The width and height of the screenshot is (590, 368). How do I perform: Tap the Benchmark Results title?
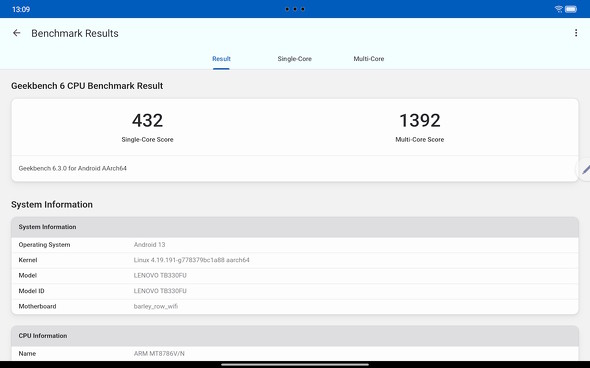click(75, 33)
